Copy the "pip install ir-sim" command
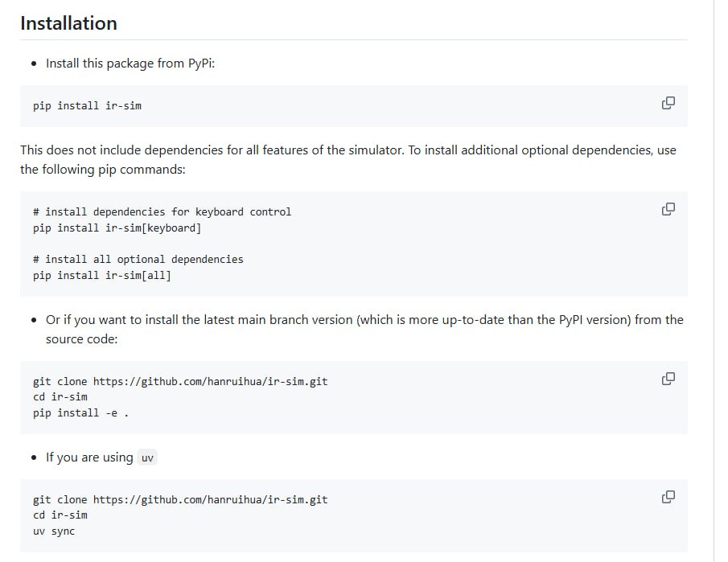728x562 pixels. coord(668,103)
